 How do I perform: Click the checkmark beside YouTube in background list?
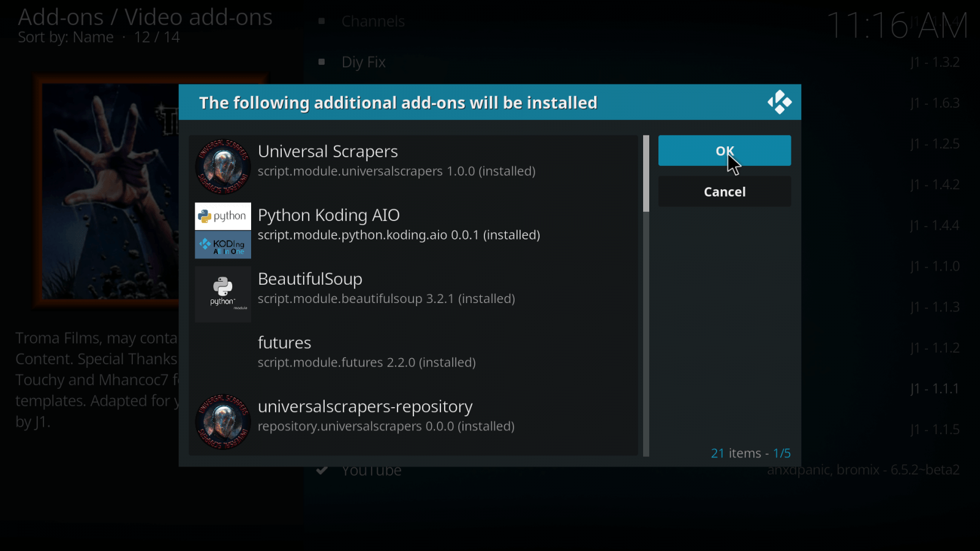click(322, 471)
